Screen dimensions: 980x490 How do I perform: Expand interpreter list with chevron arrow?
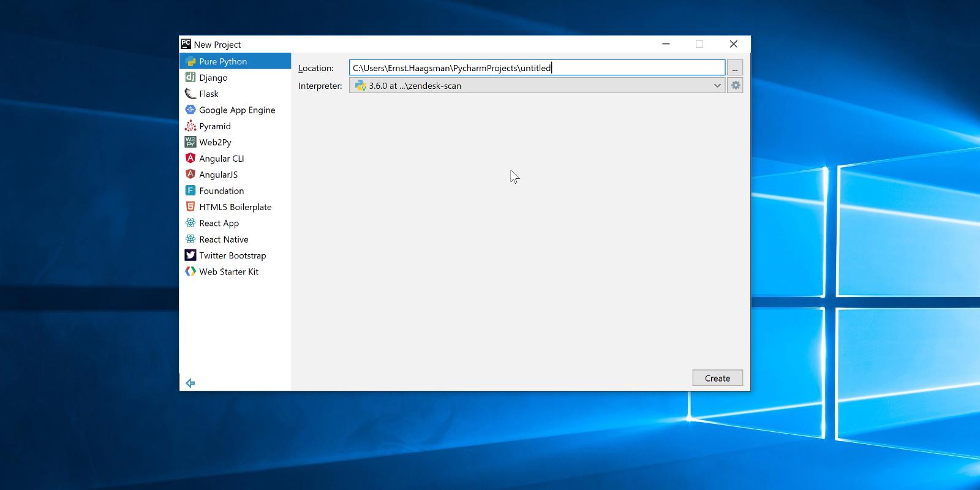pos(717,86)
